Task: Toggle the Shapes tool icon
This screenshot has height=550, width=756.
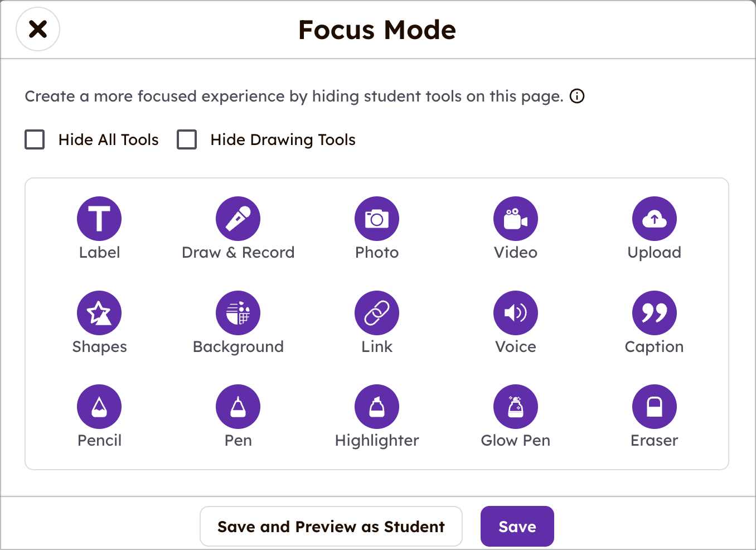Action: (x=99, y=313)
